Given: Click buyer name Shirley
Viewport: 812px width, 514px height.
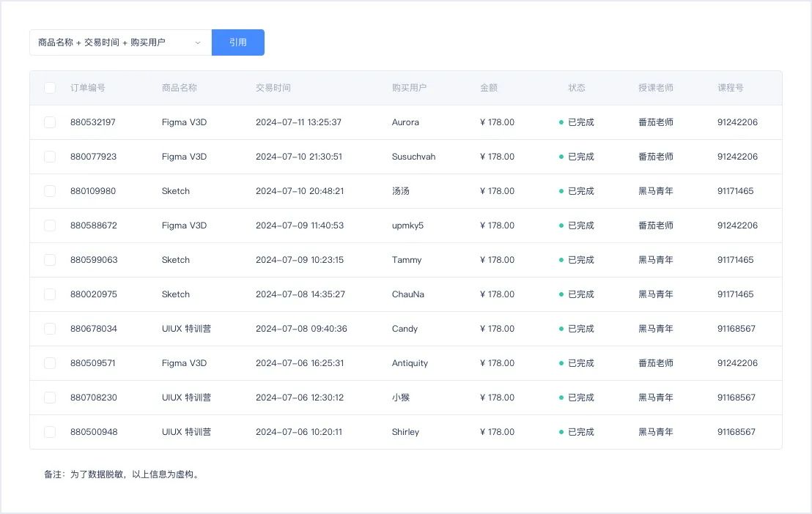Looking at the screenshot, I should [405, 432].
